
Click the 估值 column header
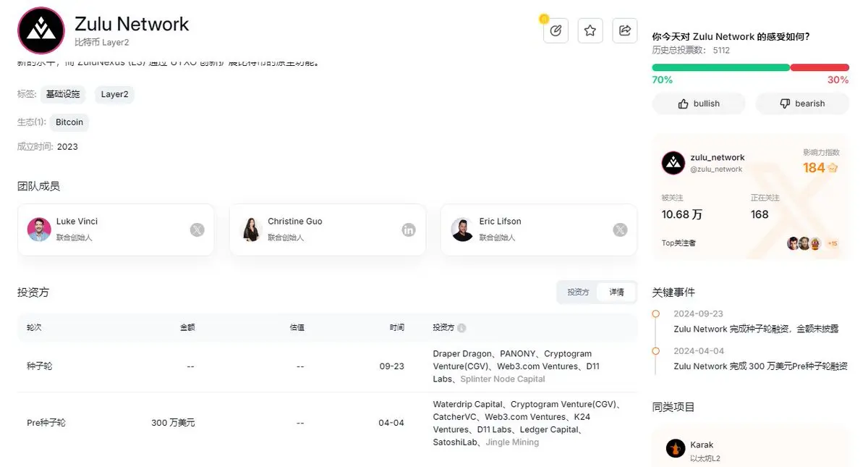click(297, 327)
